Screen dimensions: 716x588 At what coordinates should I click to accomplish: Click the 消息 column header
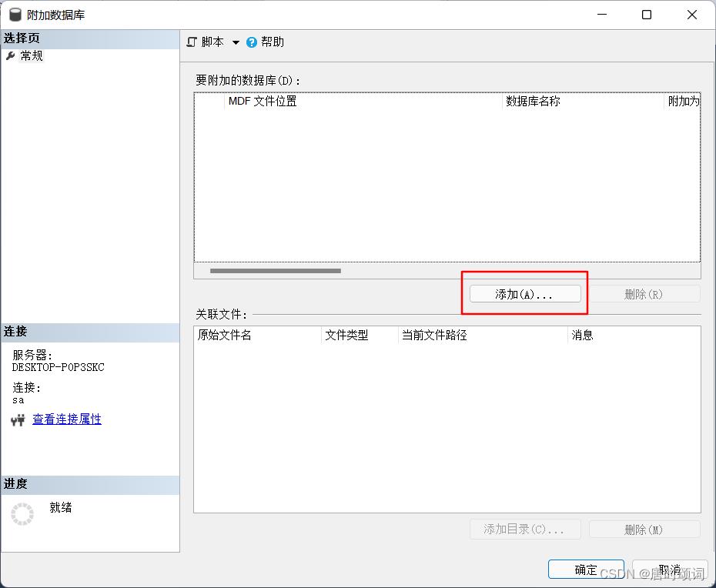pos(634,335)
